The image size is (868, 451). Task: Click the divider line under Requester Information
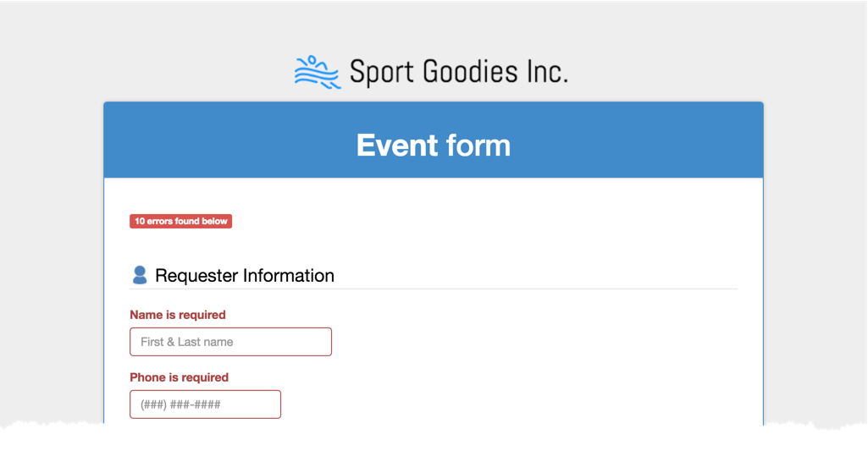tap(508, 289)
